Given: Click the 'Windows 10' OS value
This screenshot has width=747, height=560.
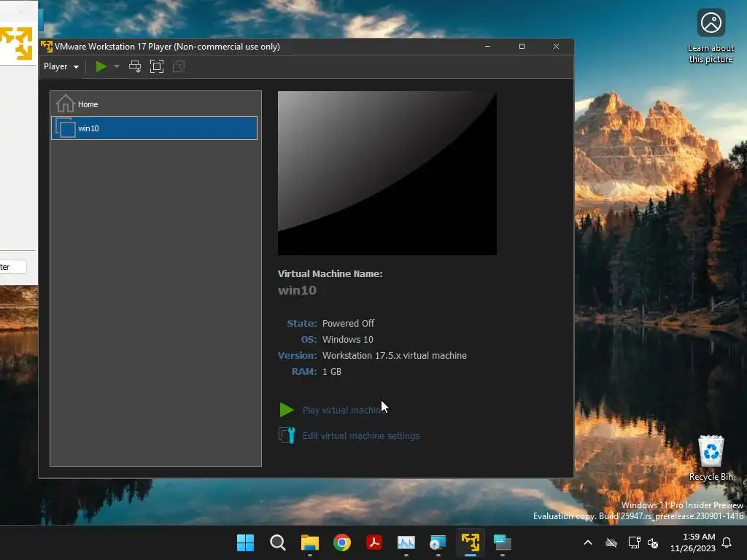Looking at the screenshot, I should point(348,340).
